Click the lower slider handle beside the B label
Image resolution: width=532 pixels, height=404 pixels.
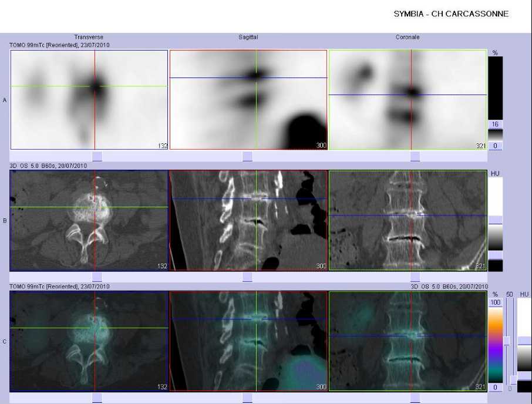tap(514, 380)
